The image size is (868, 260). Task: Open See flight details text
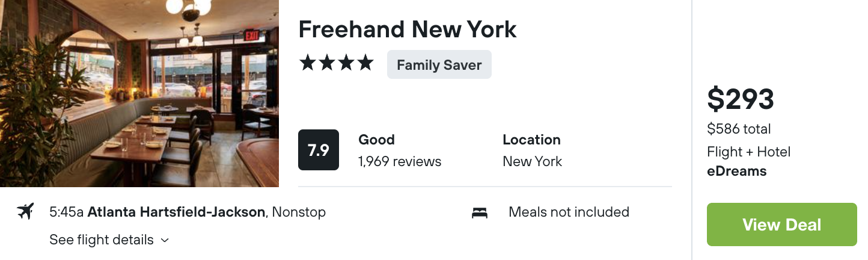pyautogui.click(x=102, y=240)
